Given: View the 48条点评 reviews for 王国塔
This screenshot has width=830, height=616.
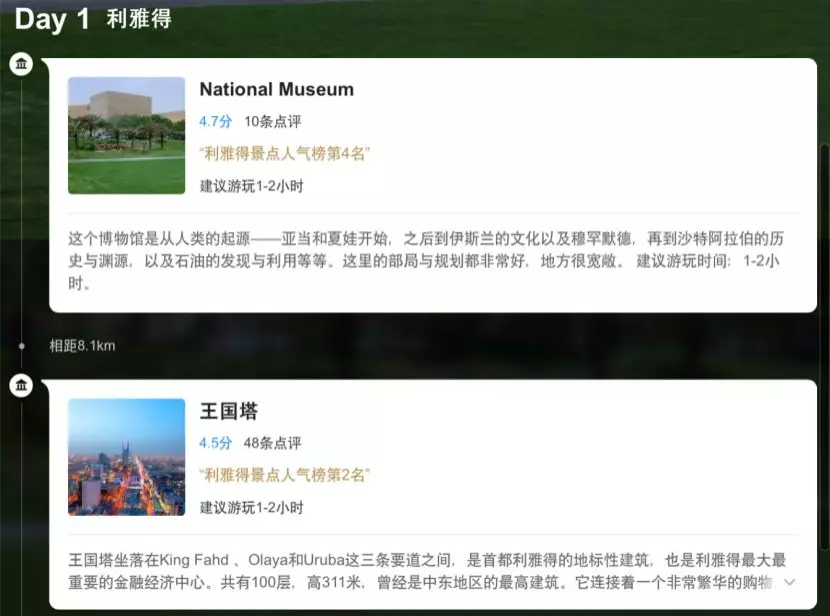Looking at the screenshot, I should point(272,443).
